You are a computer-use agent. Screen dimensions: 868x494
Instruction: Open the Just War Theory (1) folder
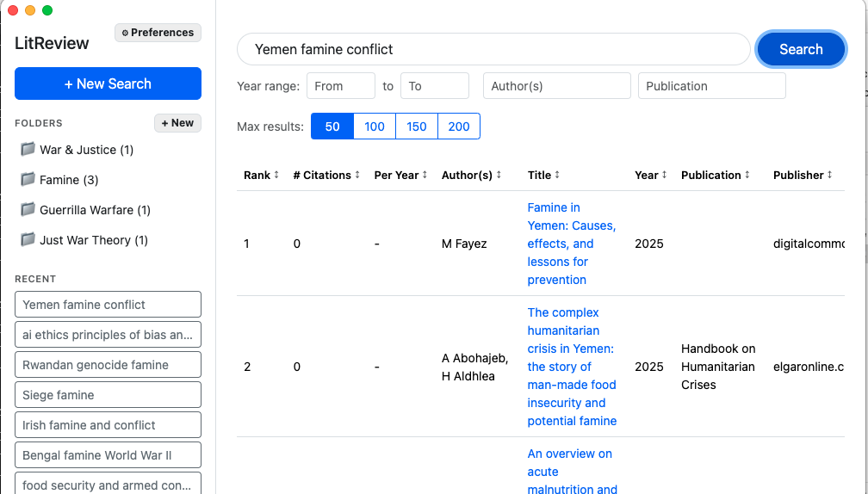click(94, 240)
